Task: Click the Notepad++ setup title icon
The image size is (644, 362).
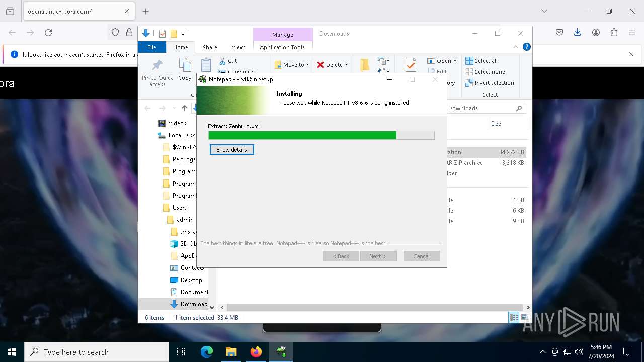Action: point(202,79)
